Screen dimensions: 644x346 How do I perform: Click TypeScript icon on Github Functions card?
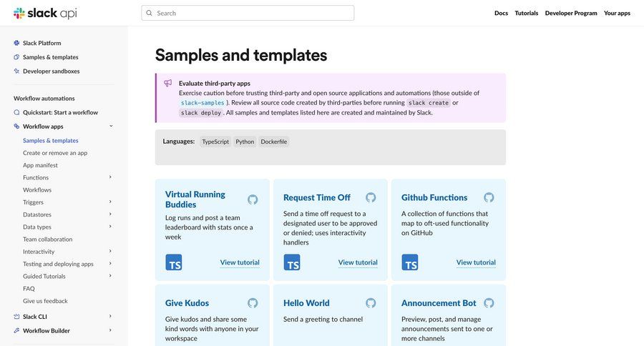[410, 262]
